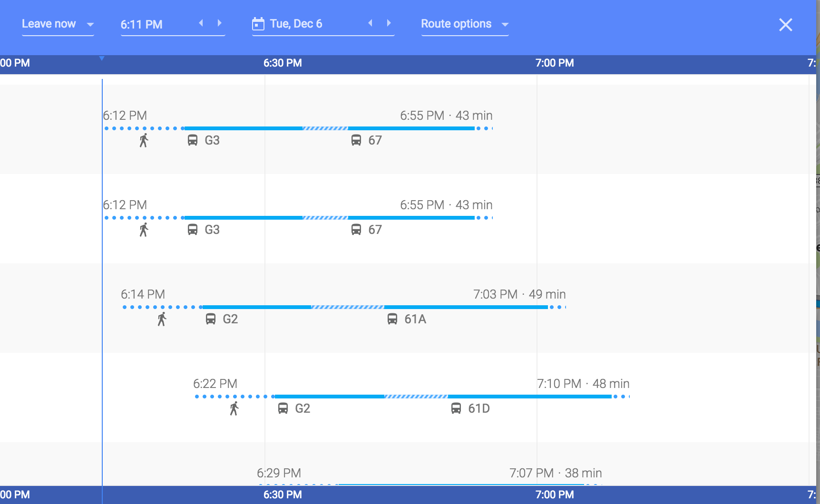820x504 pixels.
Task: Click the 61A bus icon
Action: (392, 319)
